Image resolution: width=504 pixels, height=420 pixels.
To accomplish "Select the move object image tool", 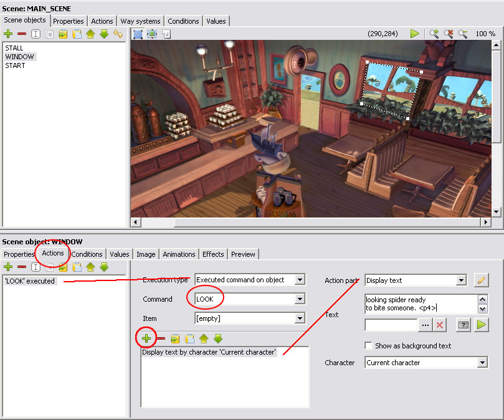I will tap(152, 34).
